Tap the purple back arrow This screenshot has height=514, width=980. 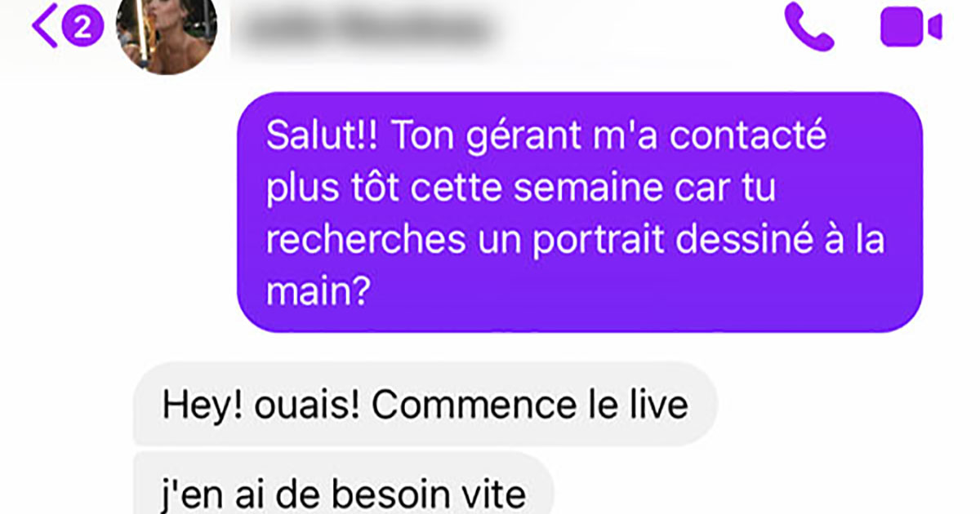coord(44,28)
